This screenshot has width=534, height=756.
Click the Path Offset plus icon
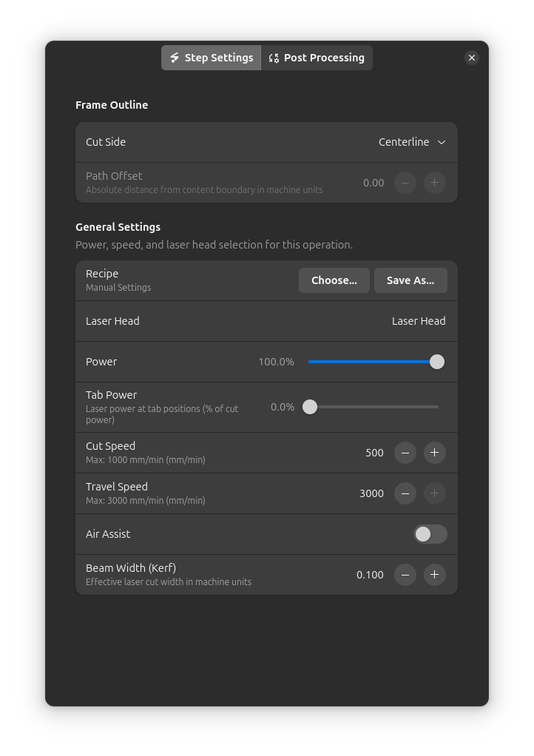pyautogui.click(x=434, y=183)
